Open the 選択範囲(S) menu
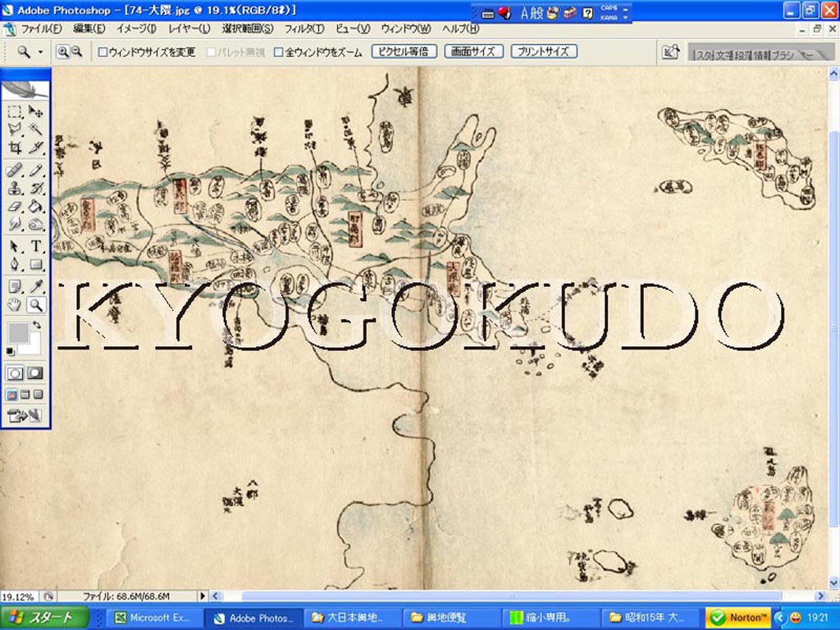The height and width of the screenshot is (630, 840). pos(248,29)
